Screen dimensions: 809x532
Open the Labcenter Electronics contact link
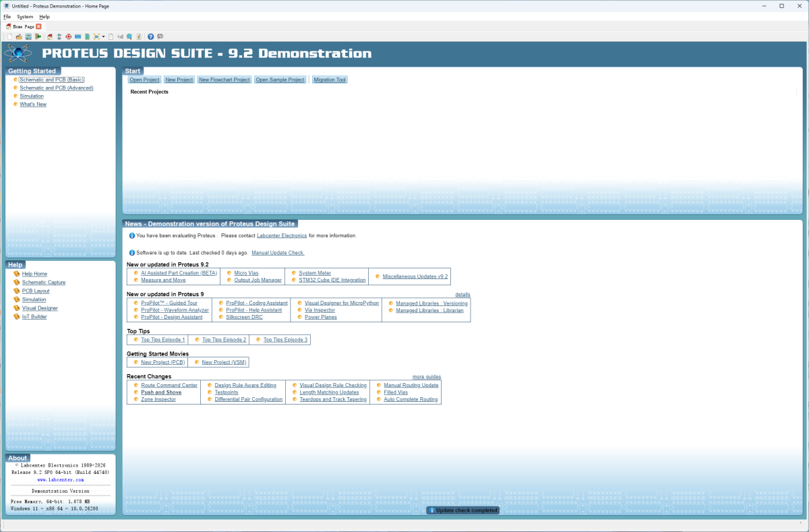[x=282, y=236]
